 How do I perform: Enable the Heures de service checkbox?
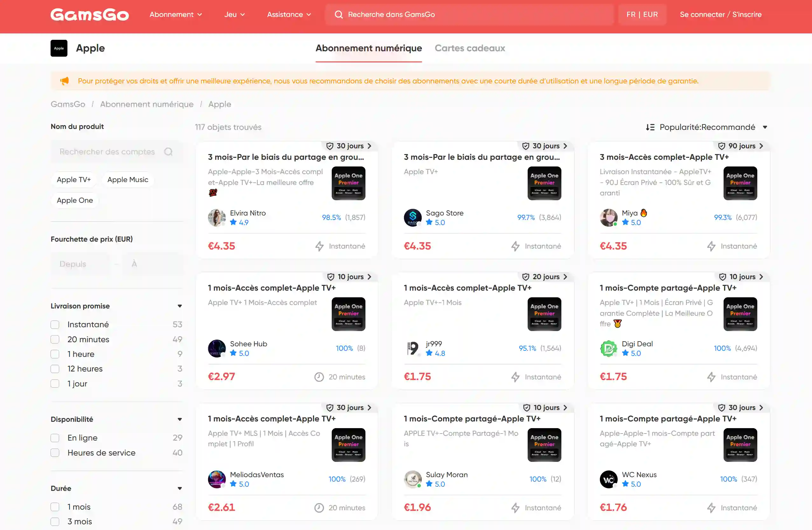55,453
